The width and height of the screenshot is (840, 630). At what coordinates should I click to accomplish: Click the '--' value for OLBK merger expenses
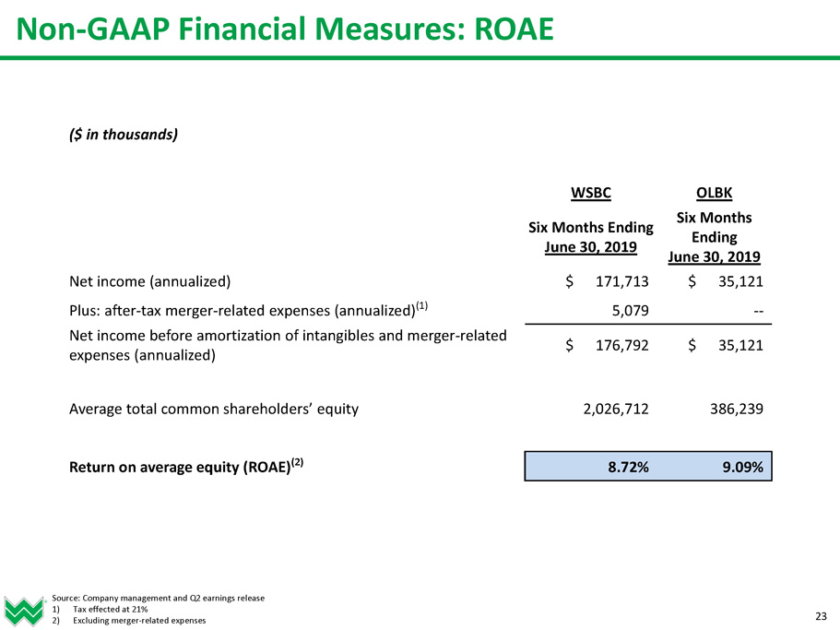tap(759, 311)
